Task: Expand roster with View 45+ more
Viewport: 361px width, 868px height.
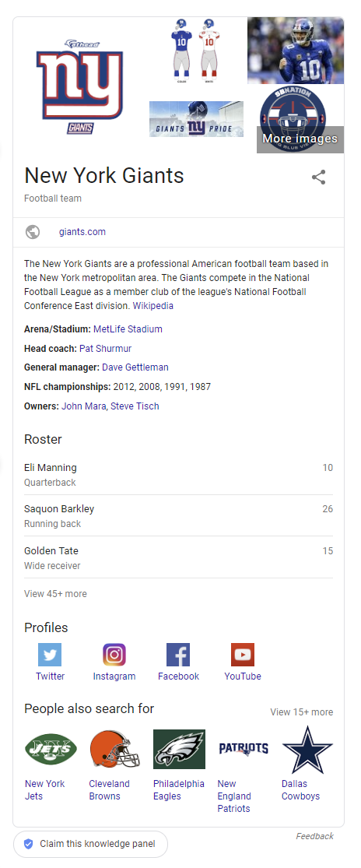Action: 55,594
